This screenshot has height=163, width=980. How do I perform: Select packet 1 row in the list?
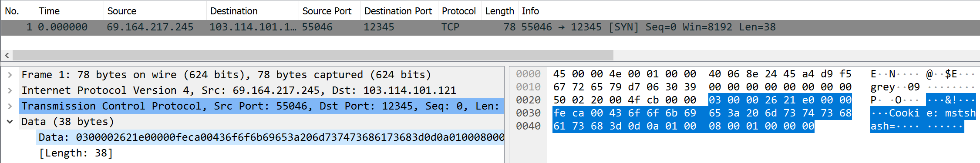[x=490, y=27]
